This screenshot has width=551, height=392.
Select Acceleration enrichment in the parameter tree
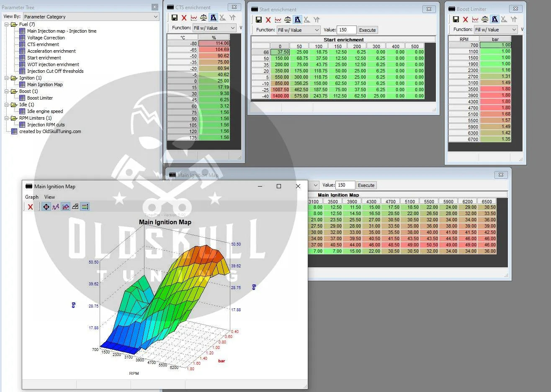(51, 51)
